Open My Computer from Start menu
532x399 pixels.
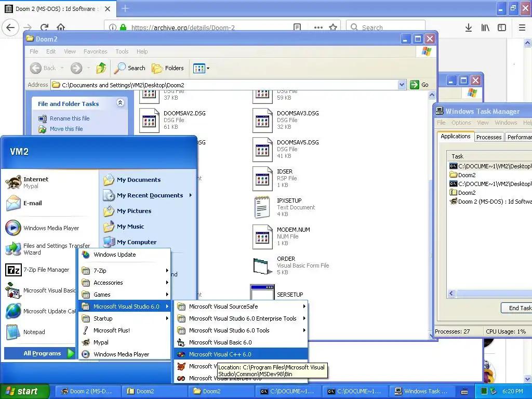pos(148,242)
